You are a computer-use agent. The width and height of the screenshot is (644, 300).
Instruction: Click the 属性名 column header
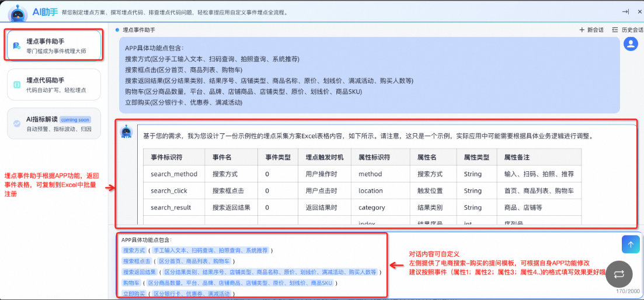coord(434,157)
